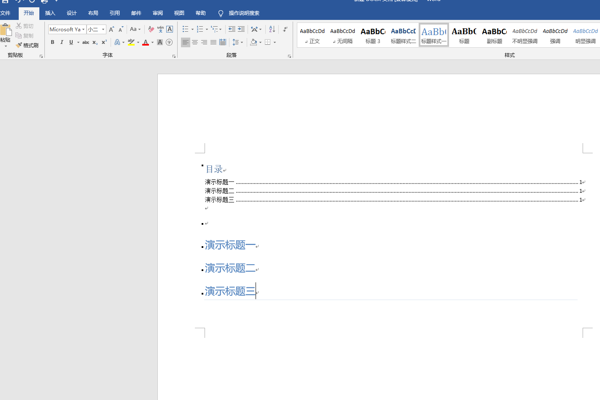Image resolution: width=600 pixels, height=400 pixels.
Task: Open the font size dropdown
Action: [x=103, y=29]
